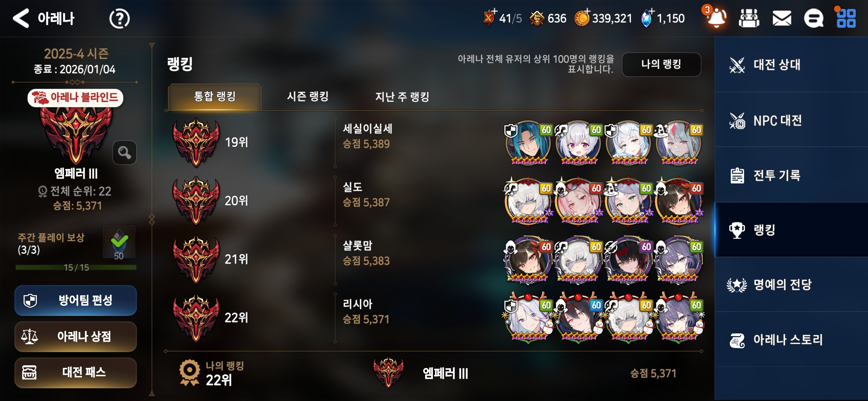Screen dimensions: 868x401
Task: Open the 아레나 상점 shop
Action: tap(76, 337)
